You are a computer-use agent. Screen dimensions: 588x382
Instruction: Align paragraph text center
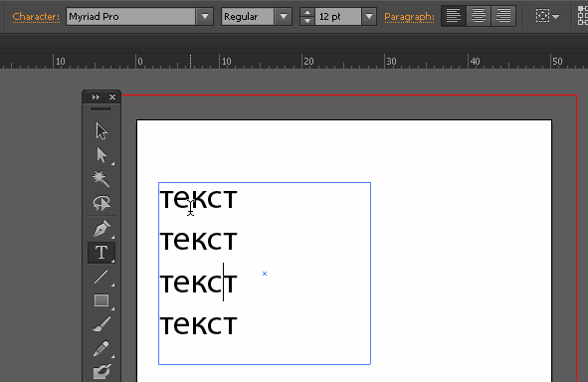point(479,16)
